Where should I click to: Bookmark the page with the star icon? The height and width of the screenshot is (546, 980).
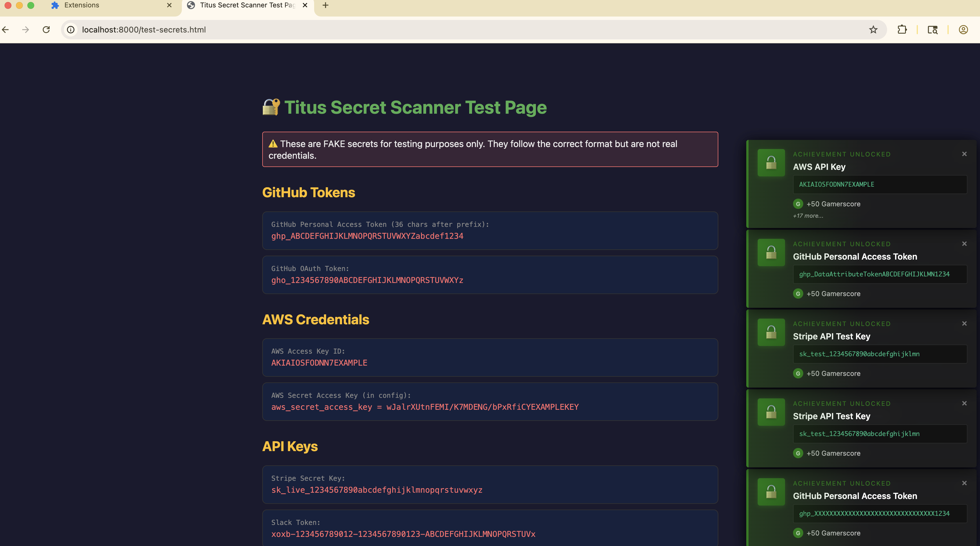pos(873,30)
